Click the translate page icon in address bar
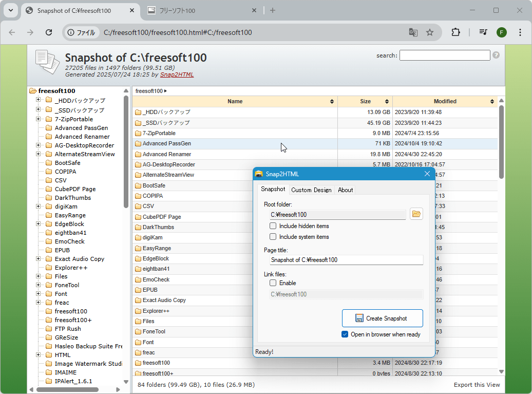The height and width of the screenshot is (394, 532). 413,32
